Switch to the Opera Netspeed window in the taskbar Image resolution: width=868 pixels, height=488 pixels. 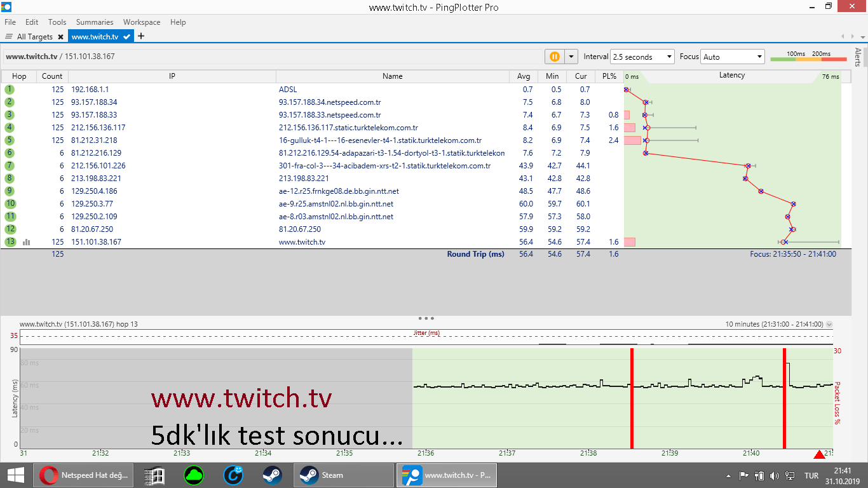point(85,475)
